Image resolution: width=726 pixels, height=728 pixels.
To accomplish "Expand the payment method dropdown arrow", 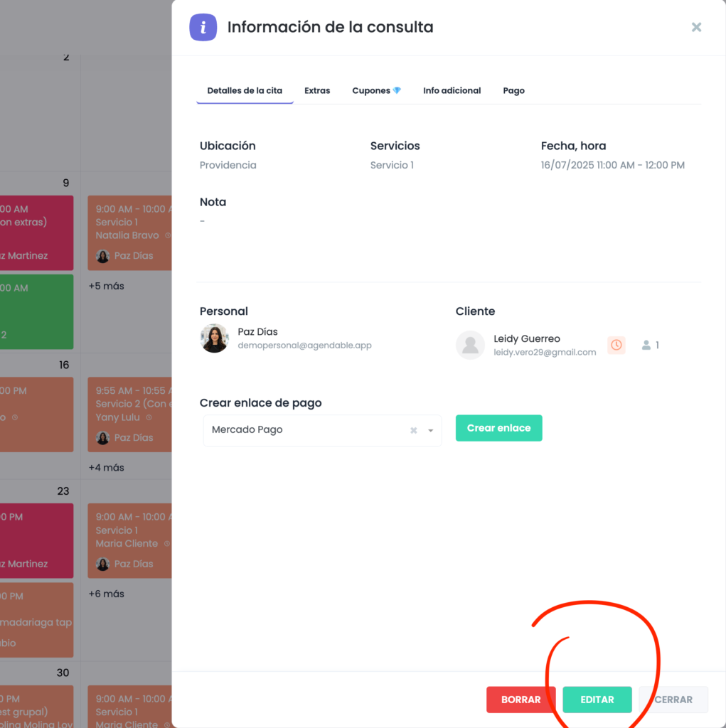I will click(x=431, y=431).
